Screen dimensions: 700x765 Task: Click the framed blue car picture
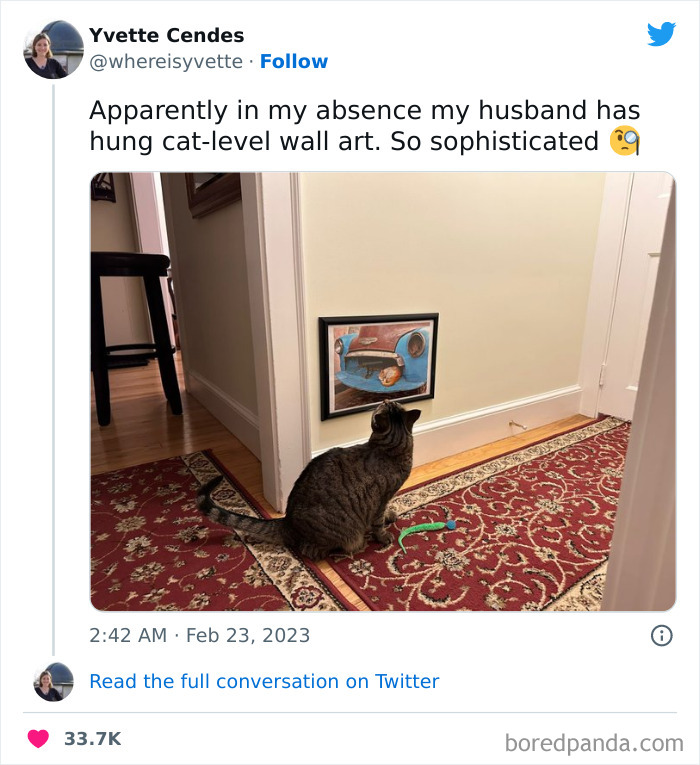point(378,365)
